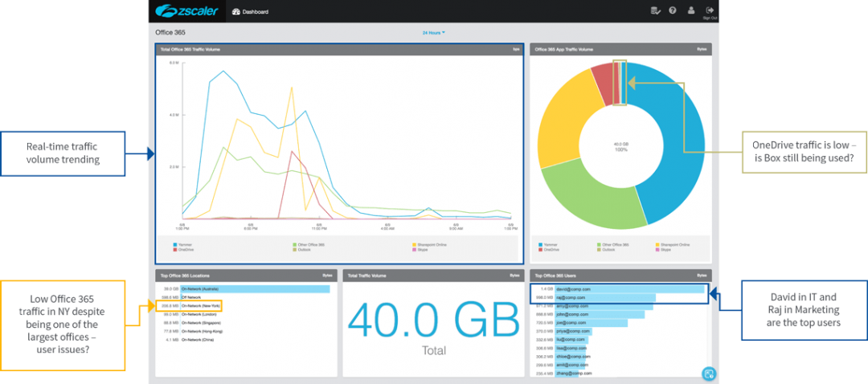Open the Dashboard menu
The image size is (868, 384).
(x=250, y=12)
